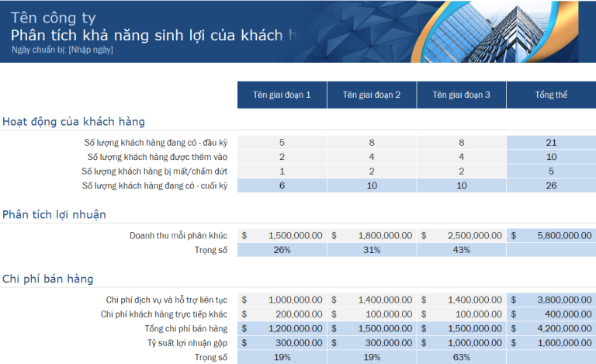Screen dimensions: 596x364
Task: Click the 'Tên giai đoạn 3' column header
Action: point(462,95)
